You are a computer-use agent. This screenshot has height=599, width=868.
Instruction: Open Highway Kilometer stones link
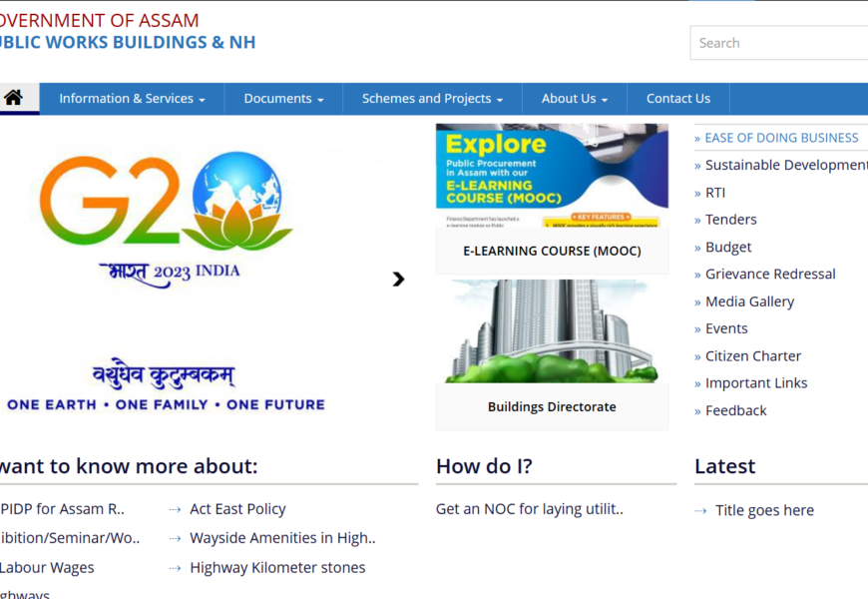click(x=277, y=567)
